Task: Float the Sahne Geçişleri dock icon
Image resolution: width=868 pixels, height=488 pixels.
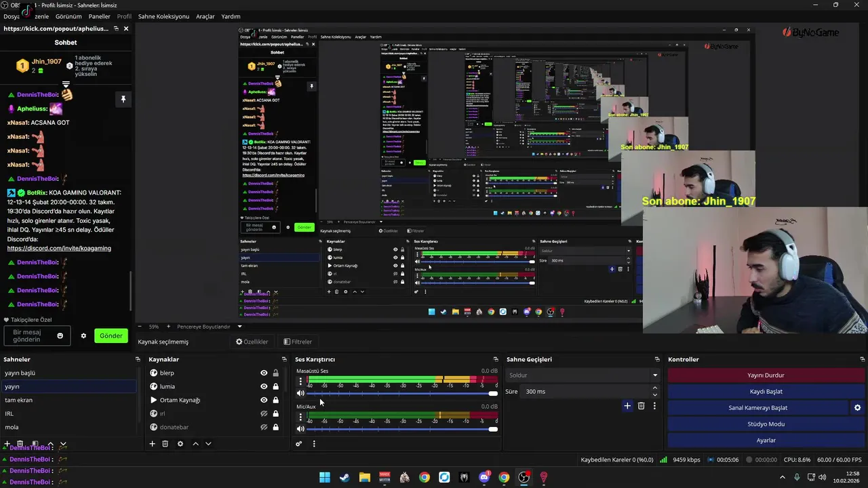Action: coord(657,359)
